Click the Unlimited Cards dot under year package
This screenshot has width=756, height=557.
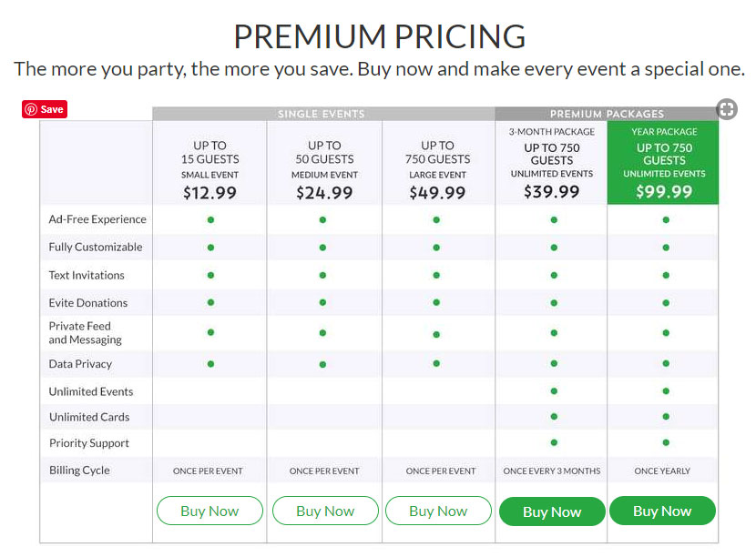point(666,417)
